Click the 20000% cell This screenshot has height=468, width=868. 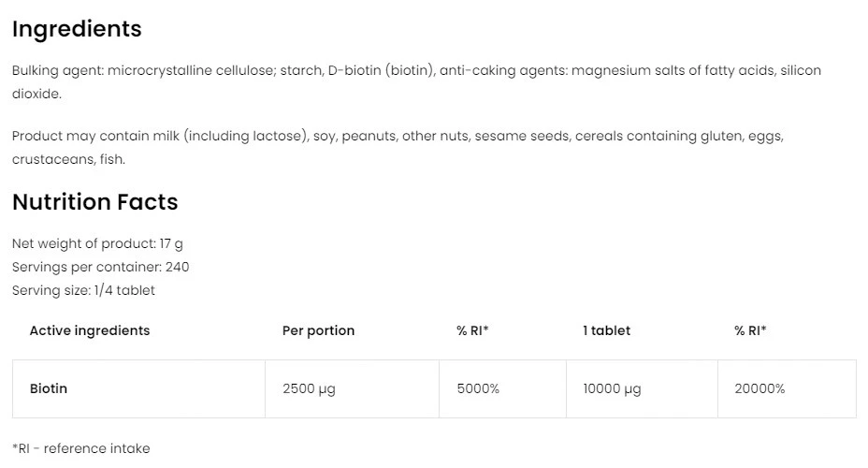click(x=759, y=388)
